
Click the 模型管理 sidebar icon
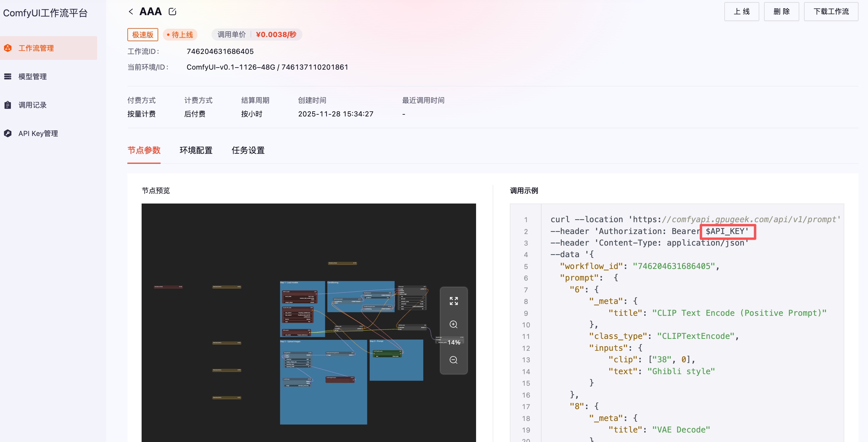point(8,76)
